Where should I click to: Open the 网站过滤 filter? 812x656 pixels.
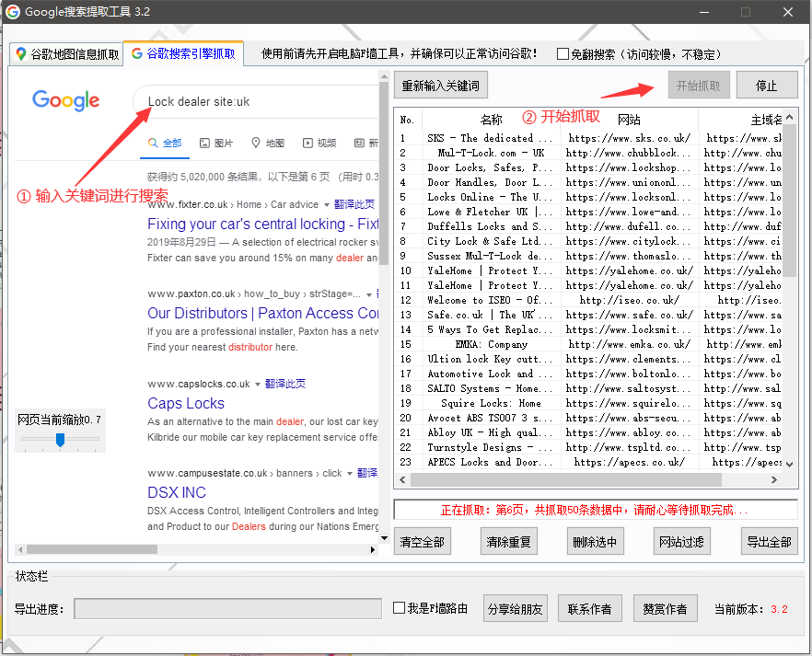681,541
